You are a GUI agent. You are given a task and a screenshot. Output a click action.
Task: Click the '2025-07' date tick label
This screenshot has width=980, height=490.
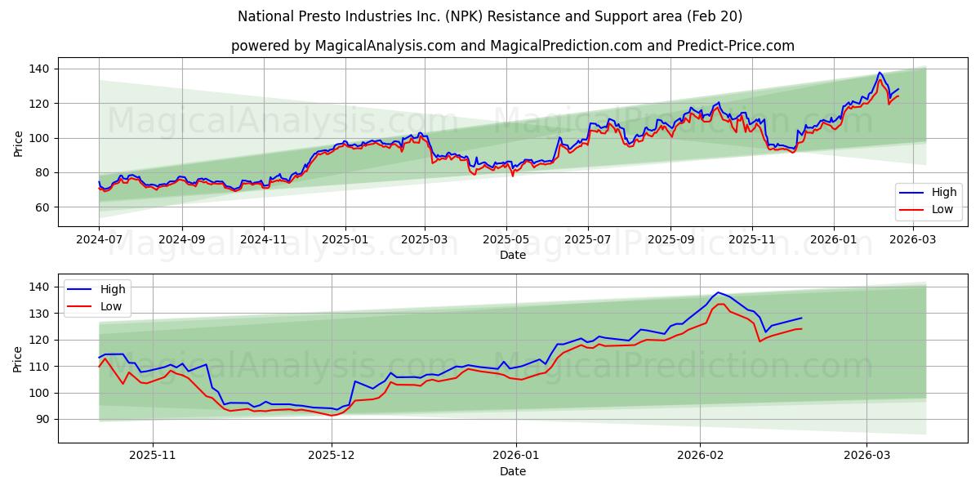(588, 241)
